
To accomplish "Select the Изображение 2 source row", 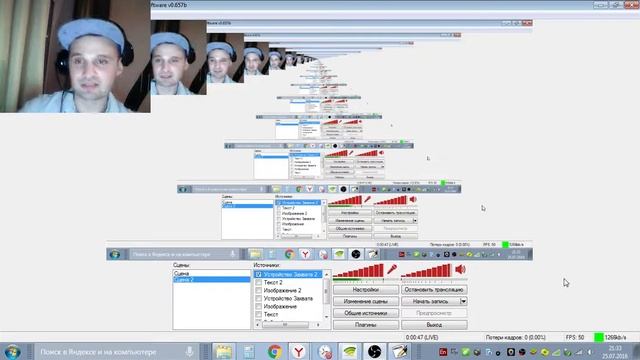I will point(288,290).
